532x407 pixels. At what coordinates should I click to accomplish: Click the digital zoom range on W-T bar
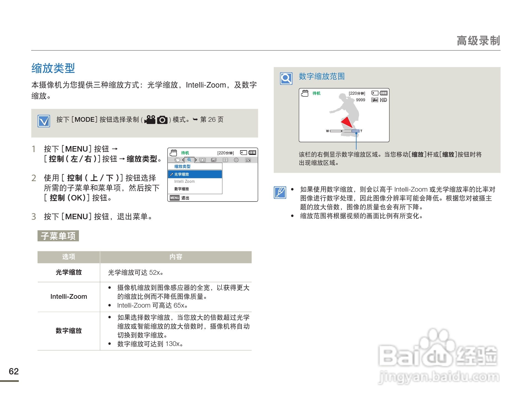click(x=355, y=131)
